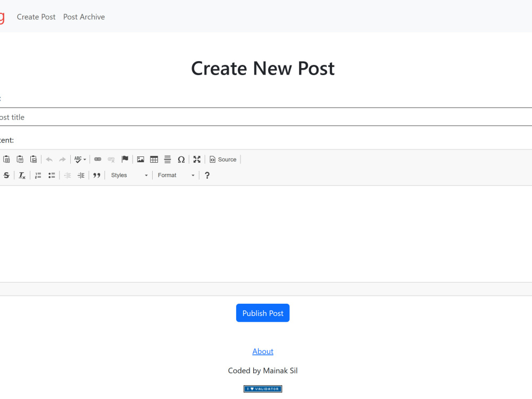Click Paste as plain text icon
Screen dimensions: 532x399
click(20, 159)
